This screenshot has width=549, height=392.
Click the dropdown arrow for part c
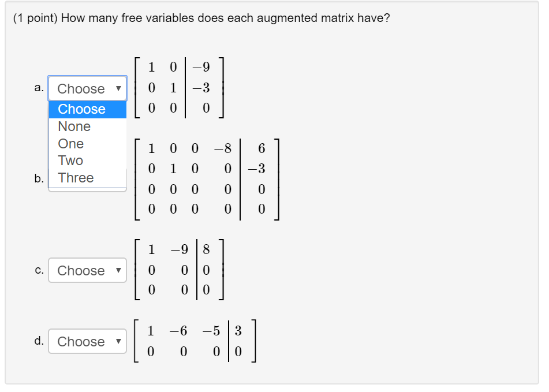point(119,270)
